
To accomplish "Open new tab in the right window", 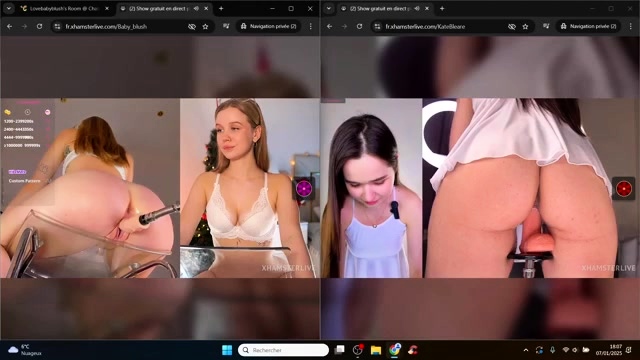I will click(x=442, y=8).
